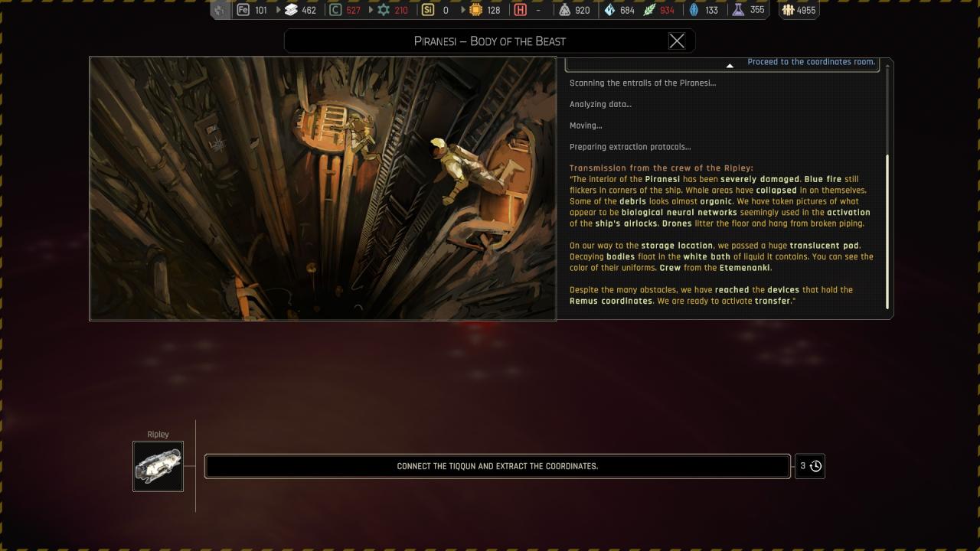
Task: Click the metal plates alloy icon
Action: pos(291,10)
